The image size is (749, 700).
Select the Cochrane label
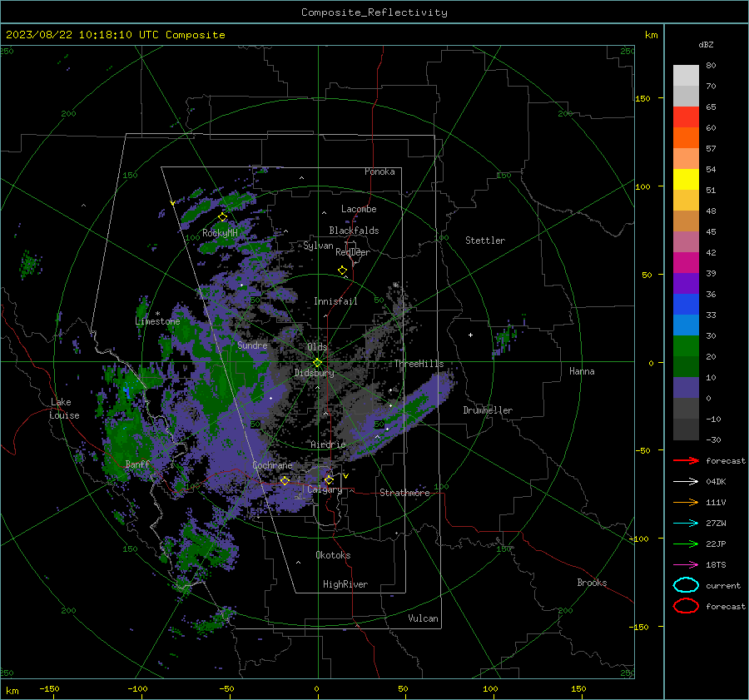(272, 465)
